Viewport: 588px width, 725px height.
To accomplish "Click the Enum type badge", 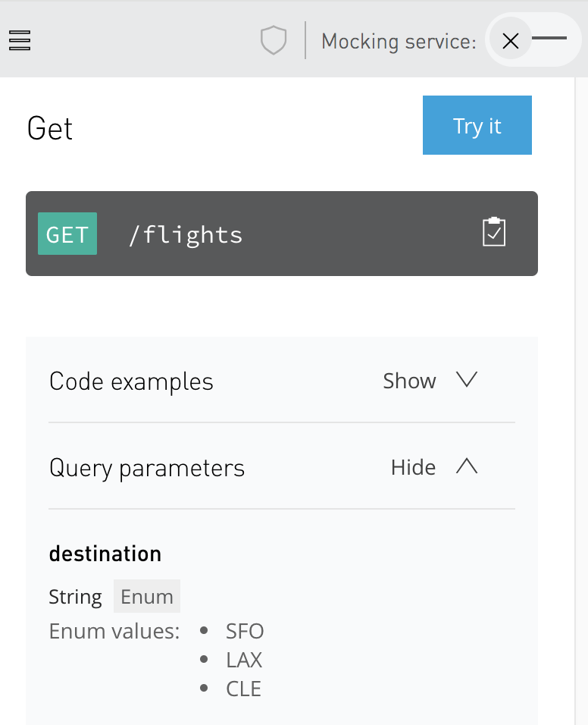I will (147, 596).
